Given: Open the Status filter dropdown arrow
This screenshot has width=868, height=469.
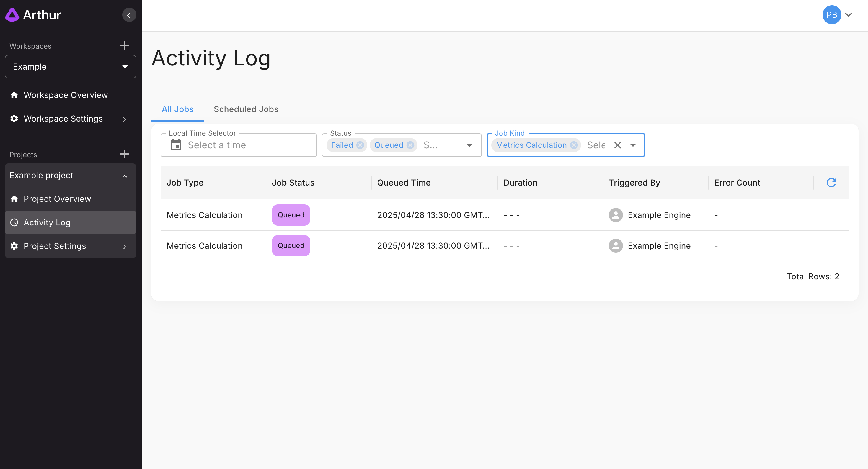Looking at the screenshot, I should coord(469,145).
